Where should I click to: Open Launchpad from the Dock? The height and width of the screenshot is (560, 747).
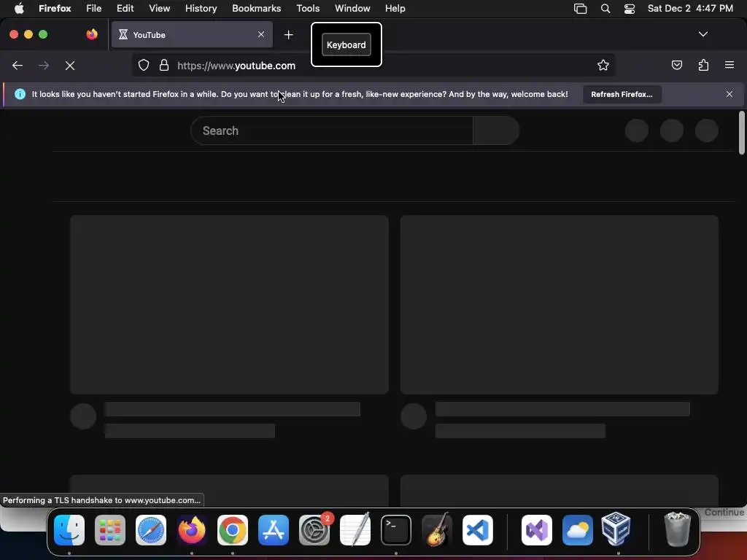[x=110, y=530]
